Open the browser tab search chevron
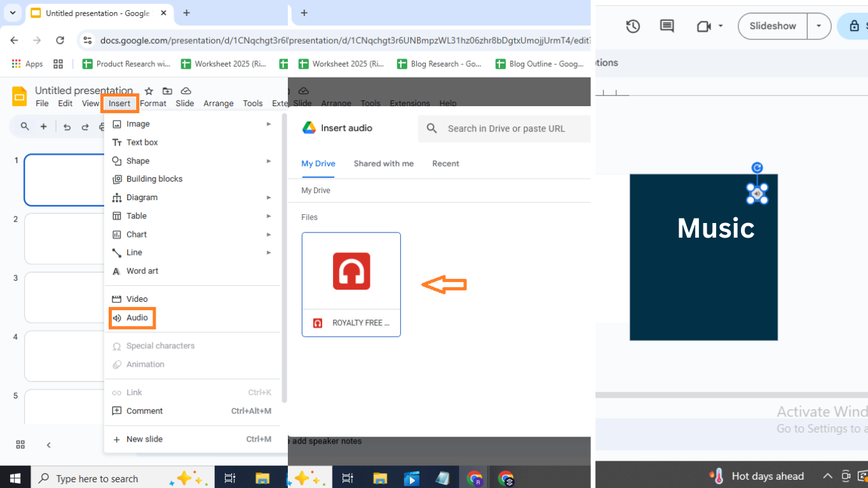 point(12,13)
